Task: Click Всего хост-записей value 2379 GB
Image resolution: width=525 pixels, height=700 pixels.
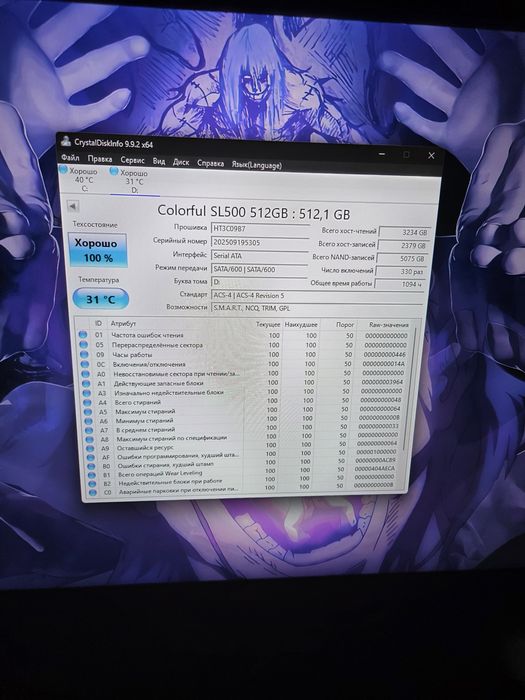Action: point(404,245)
